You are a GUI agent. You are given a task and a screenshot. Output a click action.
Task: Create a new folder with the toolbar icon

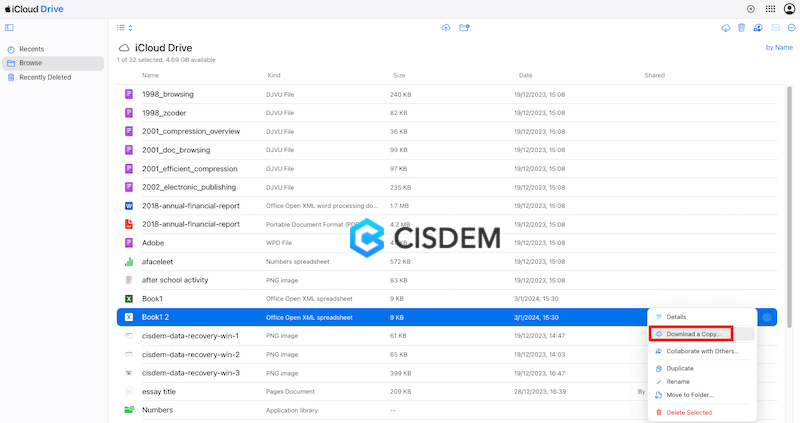464,28
